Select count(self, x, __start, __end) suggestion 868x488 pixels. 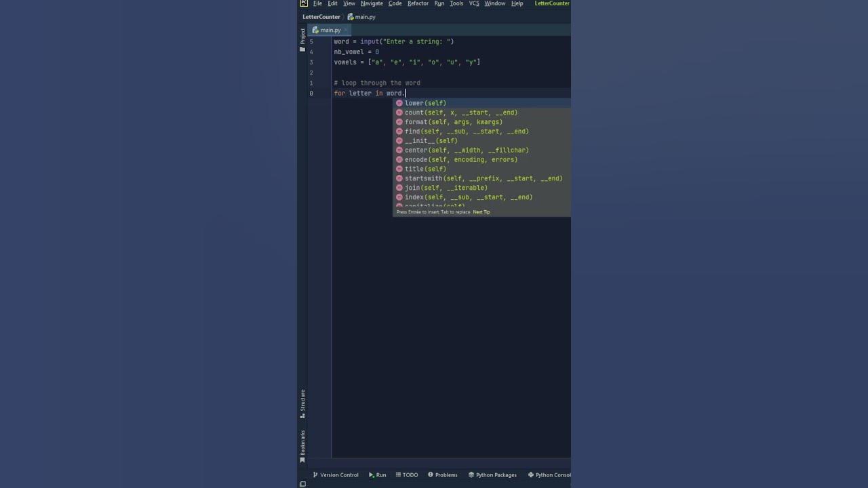coord(482,113)
